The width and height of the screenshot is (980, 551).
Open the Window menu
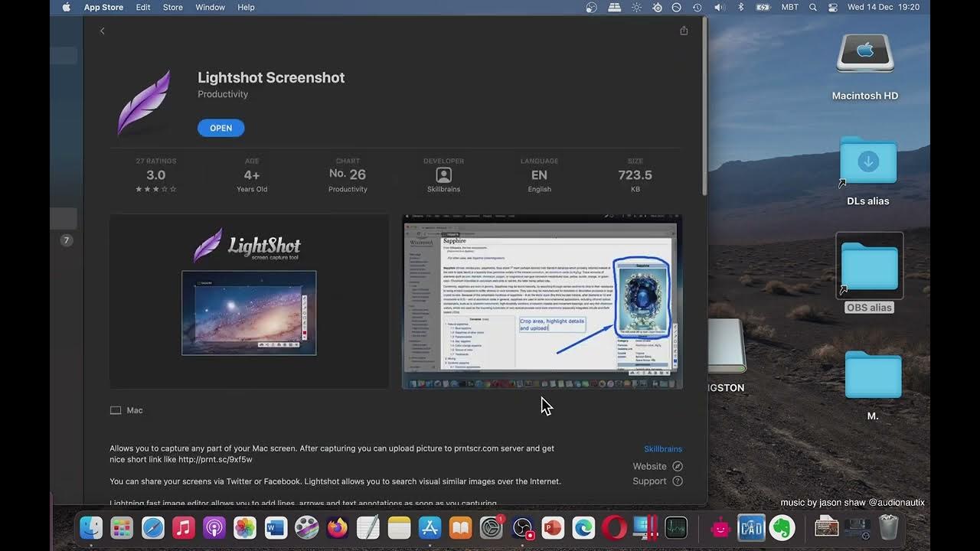pos(210,7)
